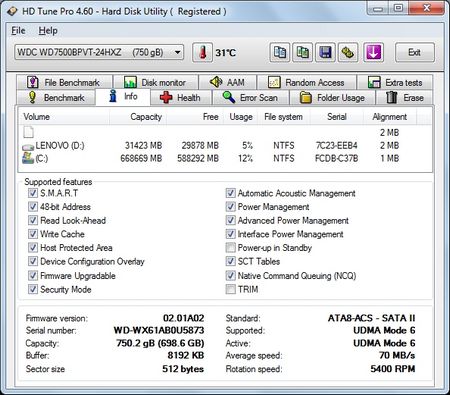This screenshot has width=450, height=395.
Task: Open the AAM tab
Action: point(228,82)
